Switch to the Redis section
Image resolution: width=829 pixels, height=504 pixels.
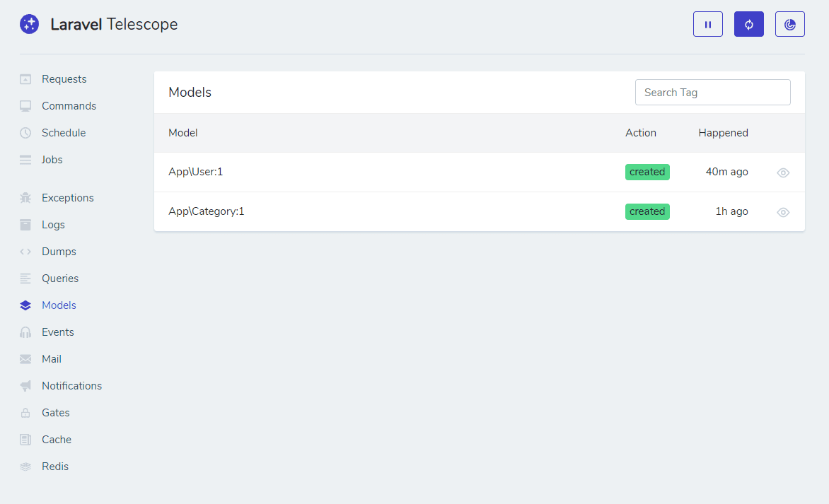point(57,466)
